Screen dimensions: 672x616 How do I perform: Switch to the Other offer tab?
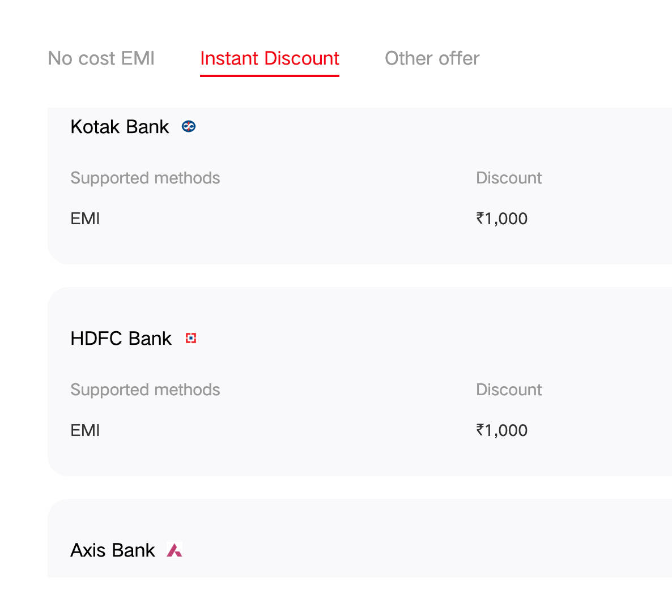(432, 58)
